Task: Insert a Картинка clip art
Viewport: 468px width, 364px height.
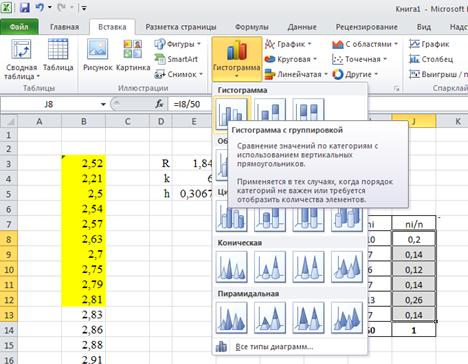Action: (133, 55)
